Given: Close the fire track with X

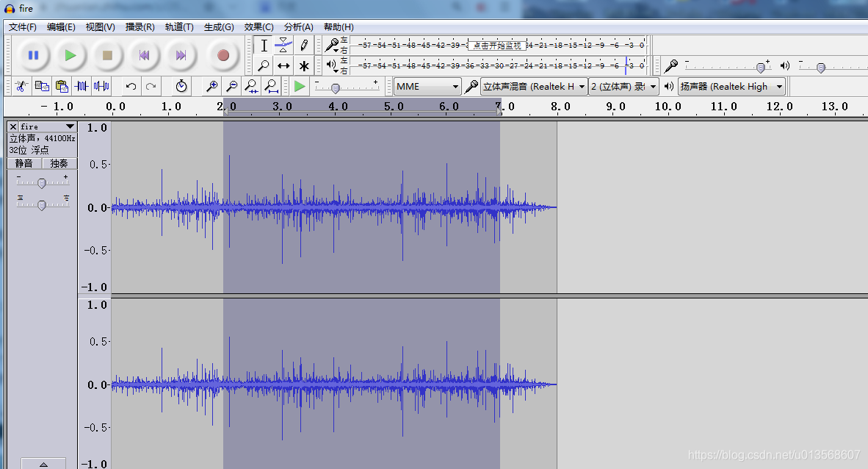Looking at the screenshot, I should [x=13, y=127].
